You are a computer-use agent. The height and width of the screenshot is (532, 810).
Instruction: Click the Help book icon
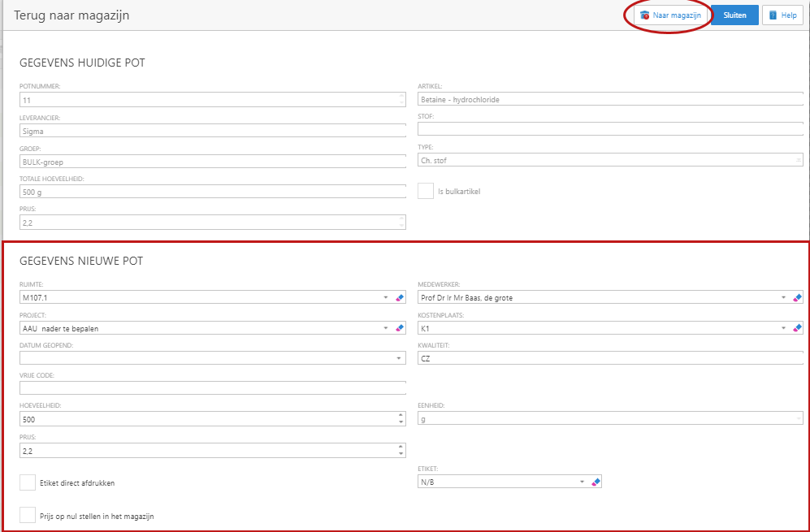point(773,15)
